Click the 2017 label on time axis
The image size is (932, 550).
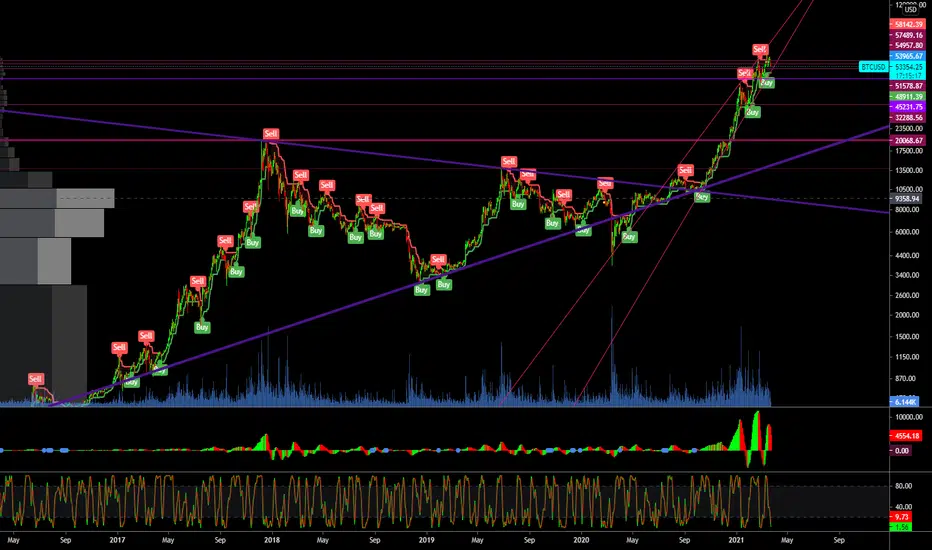(117, 540)
